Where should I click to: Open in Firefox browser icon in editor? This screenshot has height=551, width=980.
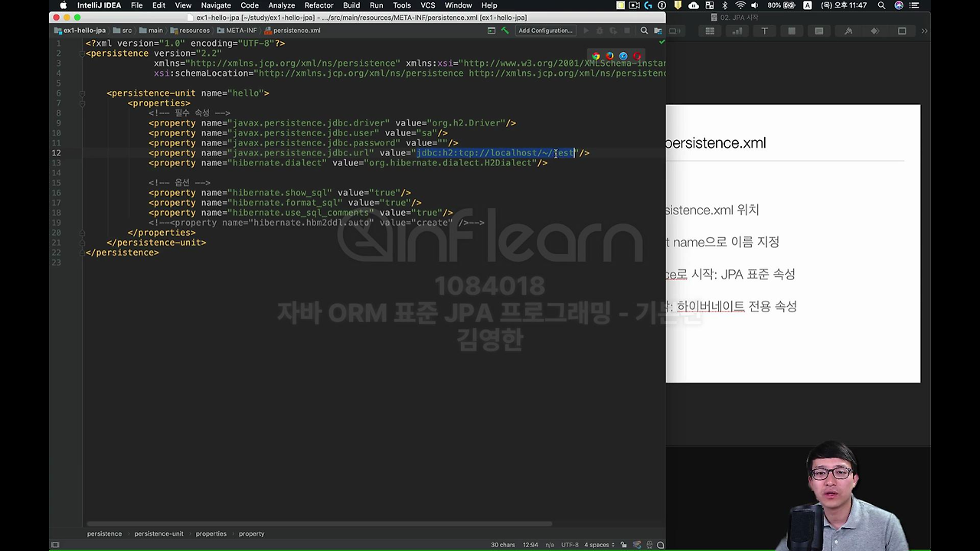(610, 57)
